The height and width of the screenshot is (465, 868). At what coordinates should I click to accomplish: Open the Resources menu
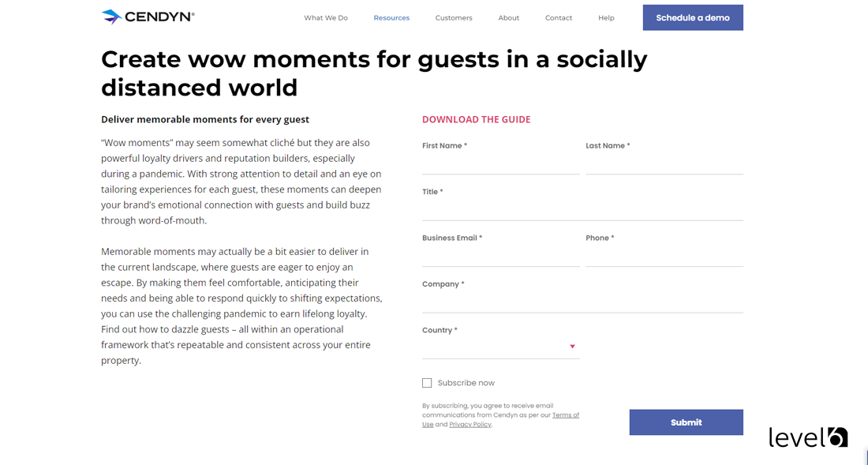[391, 17]
